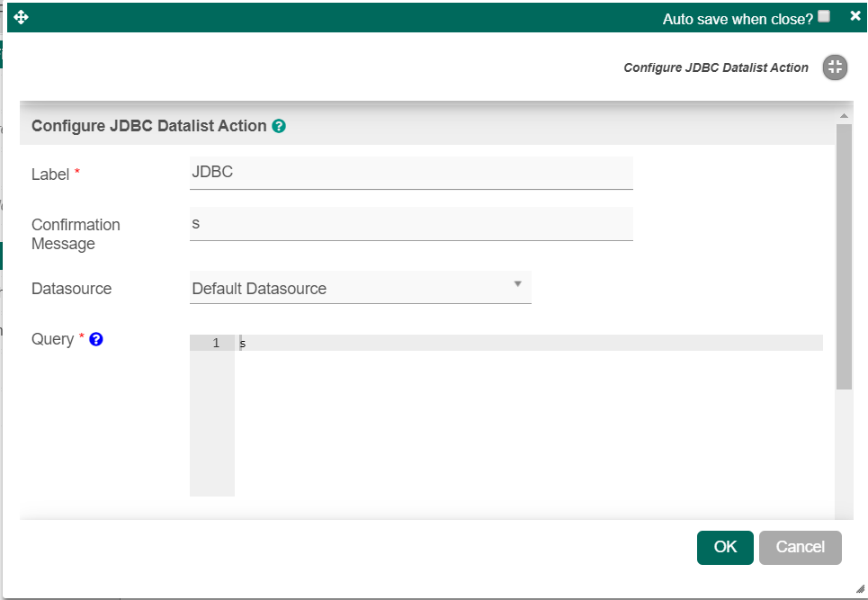Click the bold Configure JDBC Datalist Action section header
The image size is (868, 600).
tap(149, 126)
